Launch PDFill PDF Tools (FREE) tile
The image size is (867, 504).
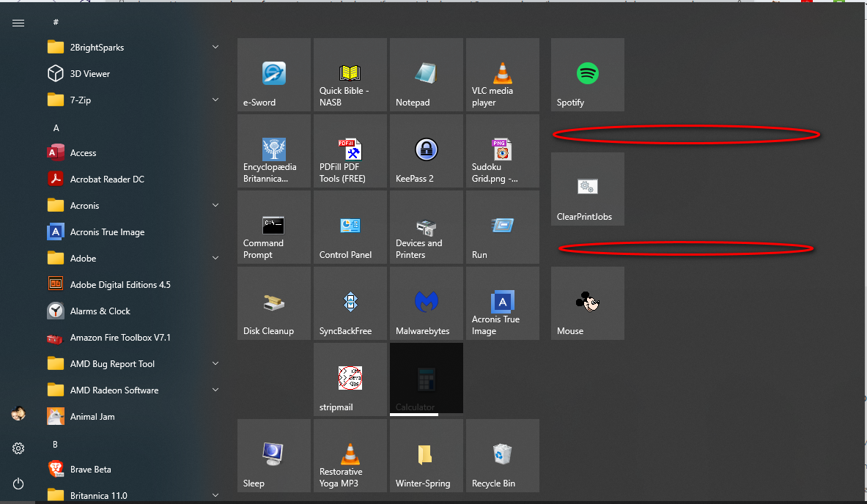coord(350,151)
